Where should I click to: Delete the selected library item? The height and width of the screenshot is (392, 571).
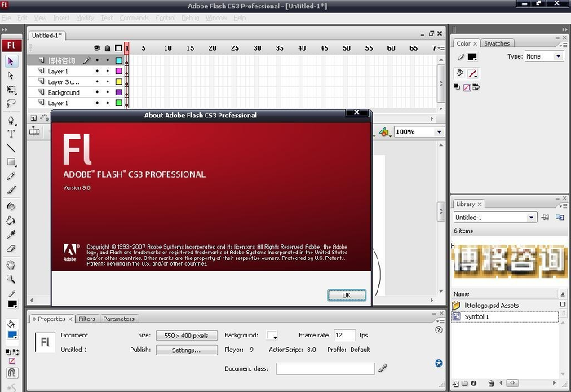[x=491, y=383]
